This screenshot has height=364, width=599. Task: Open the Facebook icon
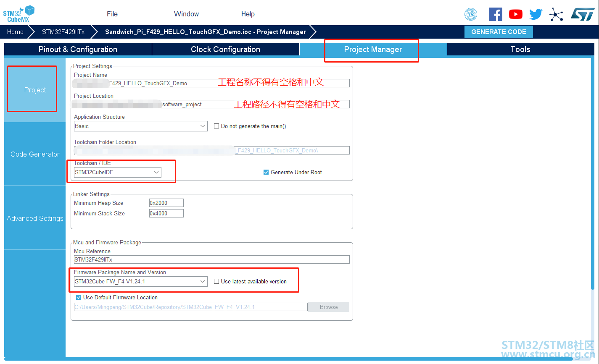pyautogui.click(x=496, y=14)
